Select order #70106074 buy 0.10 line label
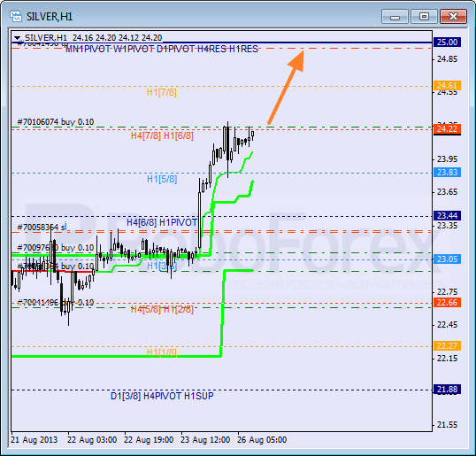 [56, 122]
